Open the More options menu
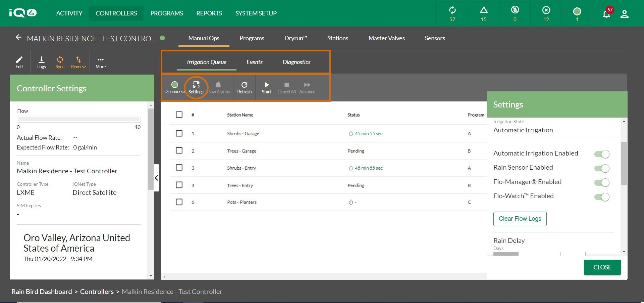The height and width of the screenshot is (303, 644). pyautogui.click(x=100, y=62)
